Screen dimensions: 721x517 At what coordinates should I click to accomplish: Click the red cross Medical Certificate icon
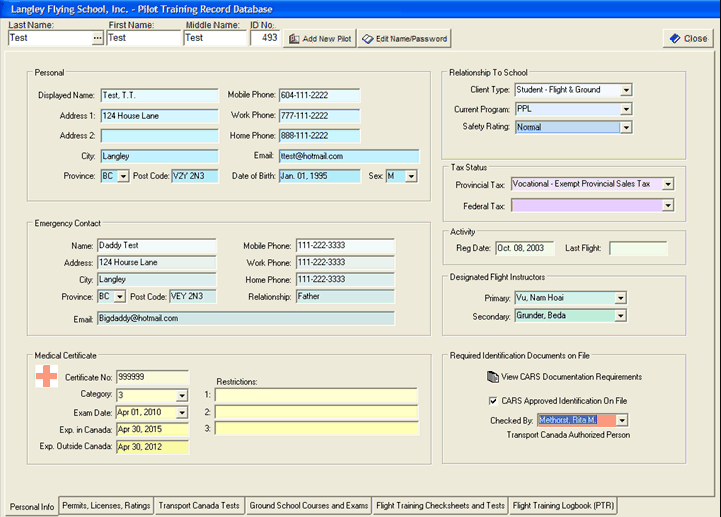pos(46,376)
